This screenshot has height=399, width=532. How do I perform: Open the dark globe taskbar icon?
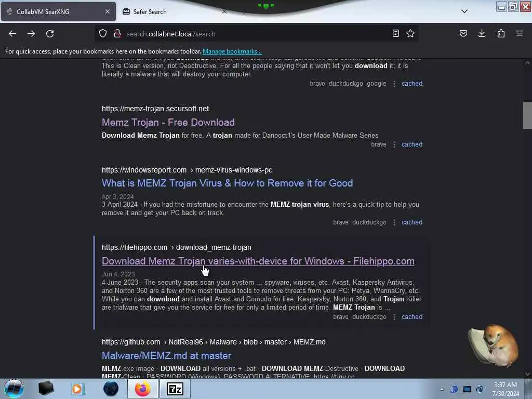(x=111, y=389)
